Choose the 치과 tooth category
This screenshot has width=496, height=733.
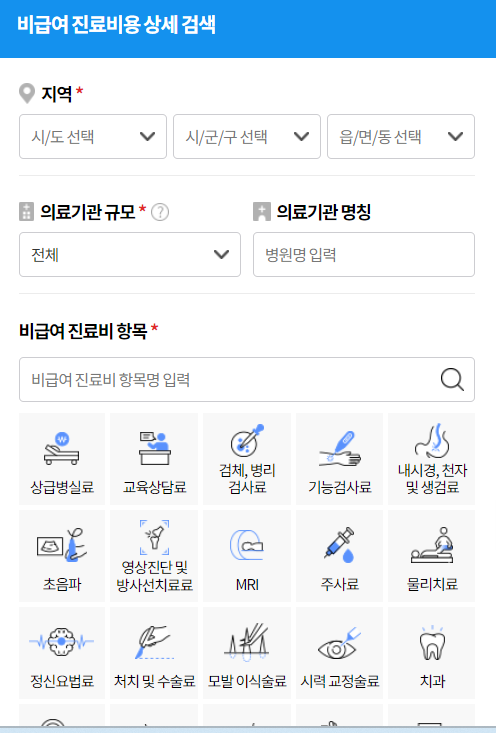(431, 653)
